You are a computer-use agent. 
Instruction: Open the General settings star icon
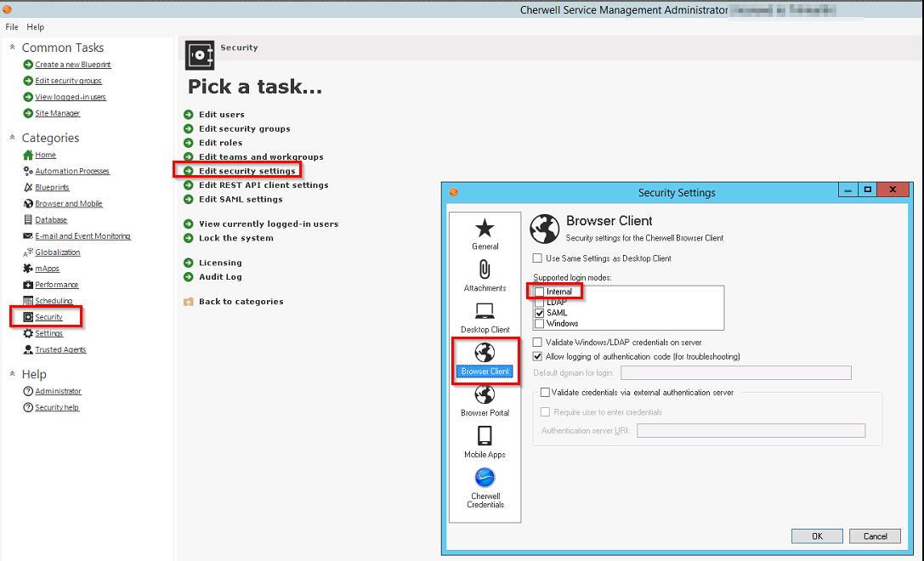point(485,228)
